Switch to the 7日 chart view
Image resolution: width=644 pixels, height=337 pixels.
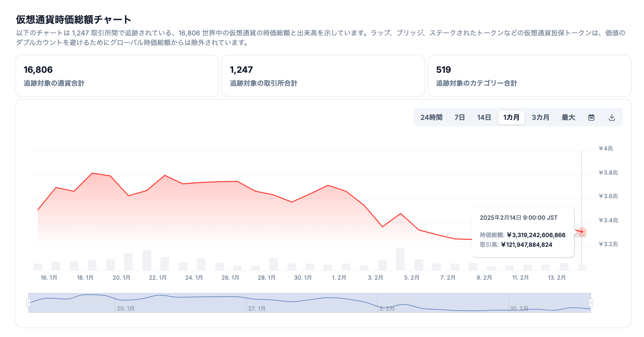pos(459,117)
